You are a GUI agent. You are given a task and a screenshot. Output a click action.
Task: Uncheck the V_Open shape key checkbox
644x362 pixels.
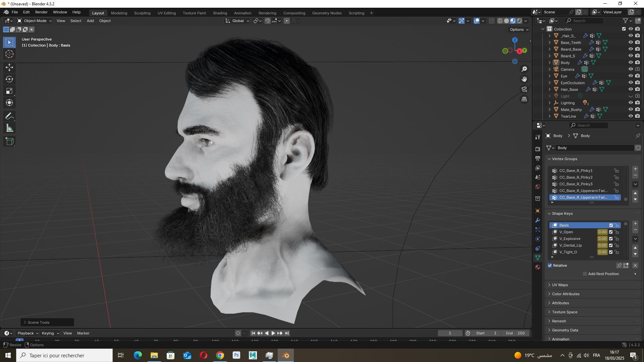pyautogui.click(x=611, y=232)
